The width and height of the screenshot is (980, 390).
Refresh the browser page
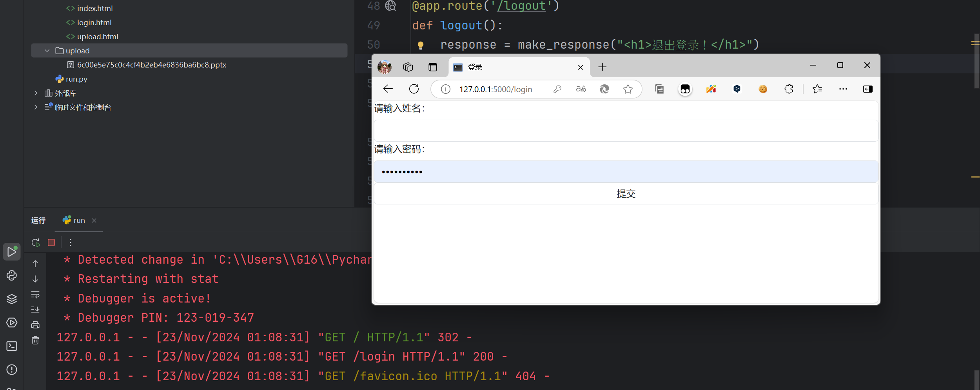pos(414,89)
